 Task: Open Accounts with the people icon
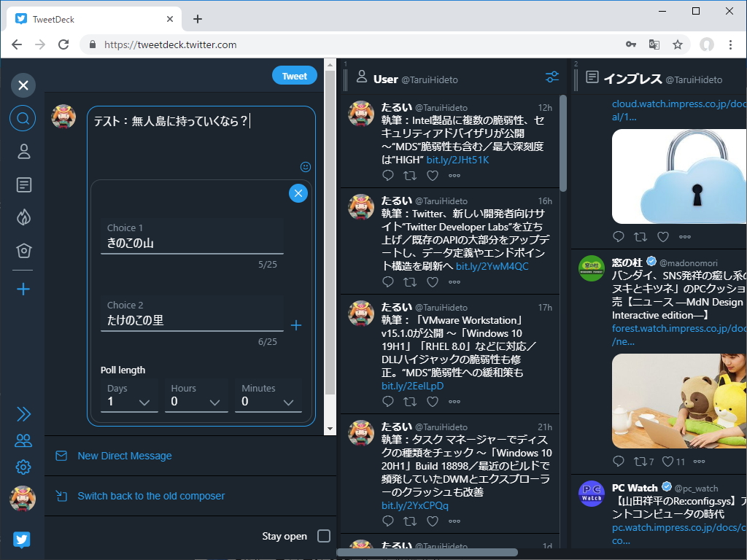pos(23,440)
